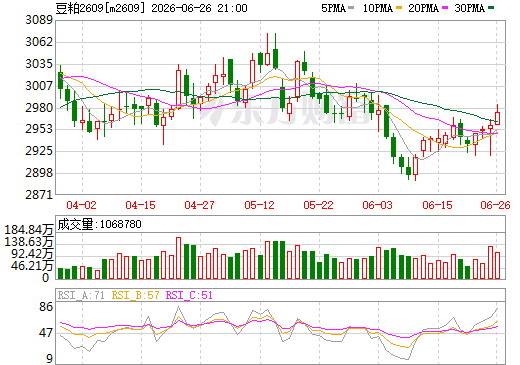Click the lowest red candlestick near 2898

tap(415, 166)
